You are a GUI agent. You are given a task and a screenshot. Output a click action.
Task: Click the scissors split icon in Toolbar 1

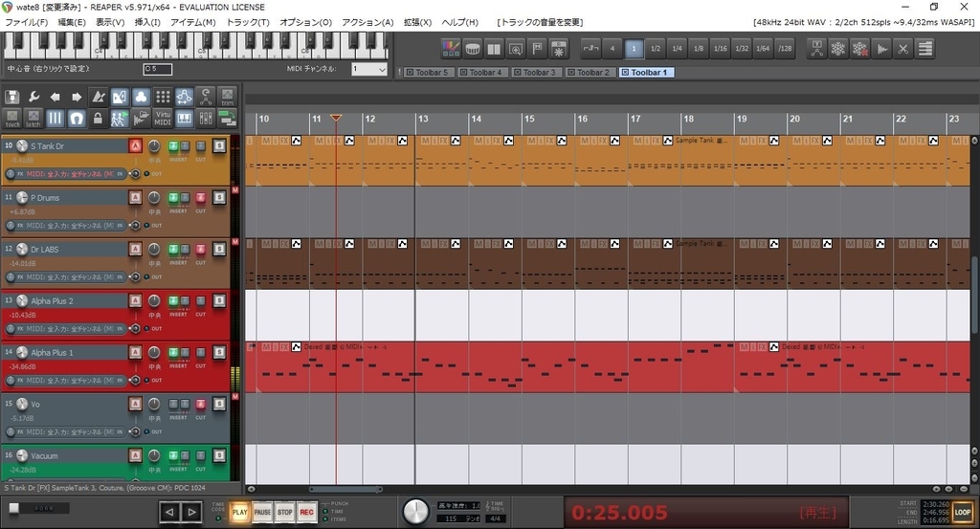(x=903, y=48)
